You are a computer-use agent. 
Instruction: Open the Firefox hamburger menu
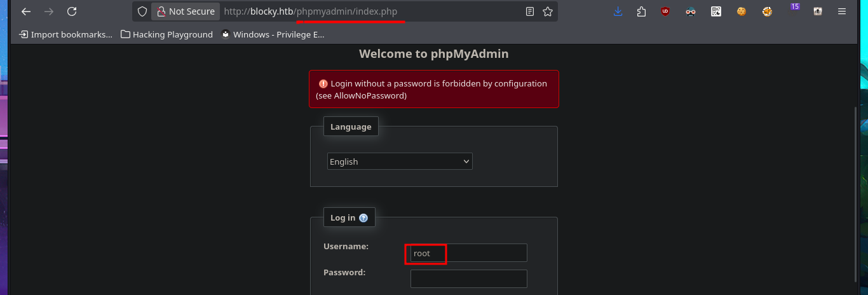(x=842, y=11)
